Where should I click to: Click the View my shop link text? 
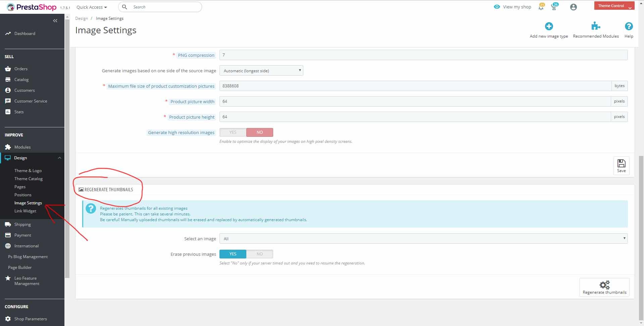click(517, 7)
